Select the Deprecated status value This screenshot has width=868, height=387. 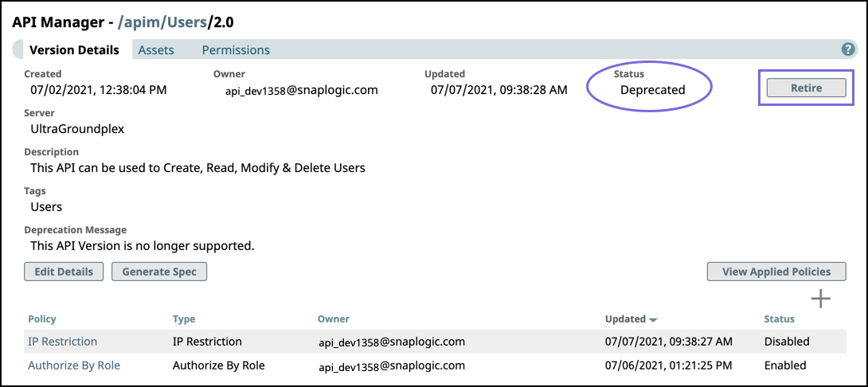click(653, 90)
